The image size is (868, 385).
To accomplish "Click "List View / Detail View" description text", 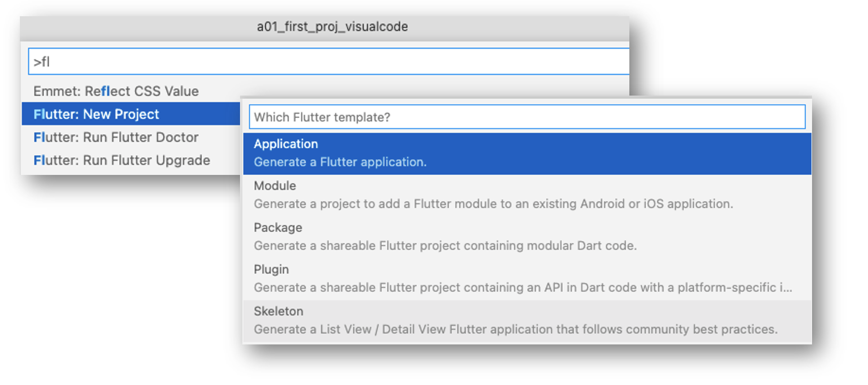I will click(516, 330).
